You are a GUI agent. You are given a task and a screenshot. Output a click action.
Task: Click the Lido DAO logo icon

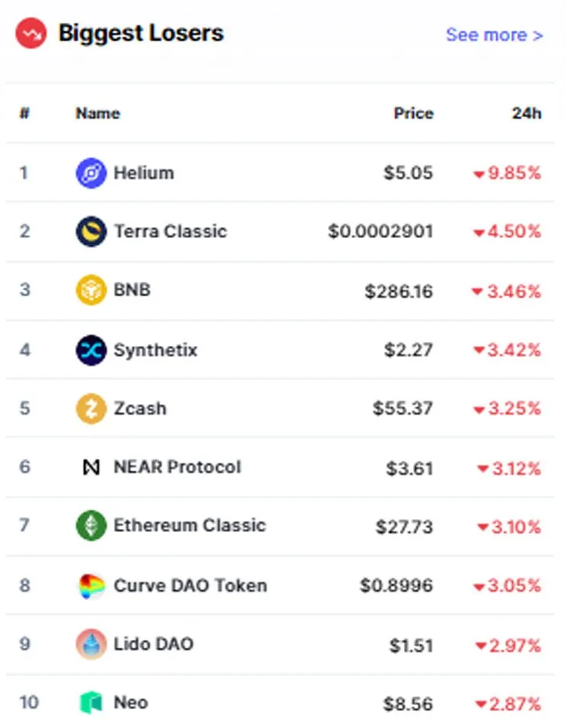pyautogui.click(x=91, y=645)
